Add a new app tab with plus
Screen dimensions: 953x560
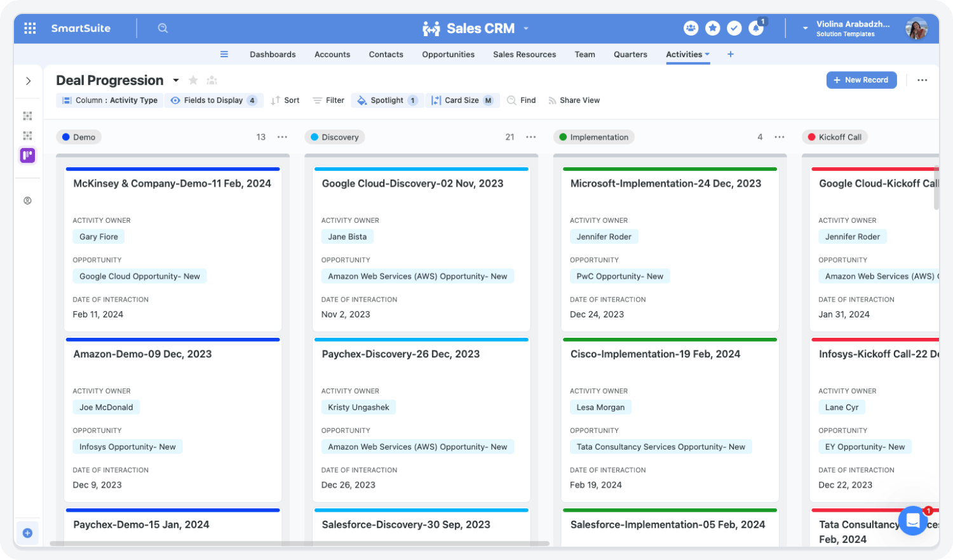731,54
